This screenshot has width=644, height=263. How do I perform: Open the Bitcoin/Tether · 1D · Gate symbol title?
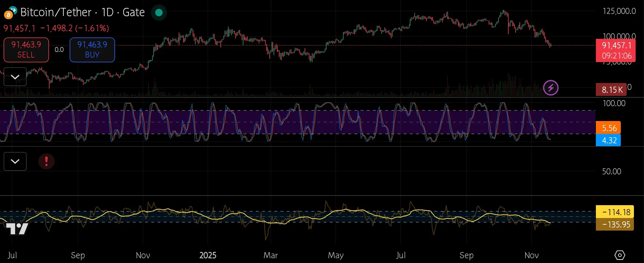83,12
